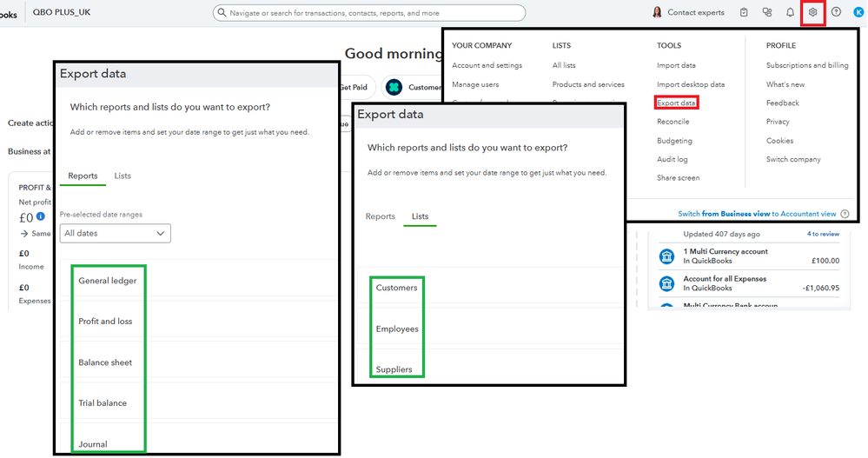This screenshot has height=458, width=868.
Task: Click the search input field
Action: tap(369, 12)
